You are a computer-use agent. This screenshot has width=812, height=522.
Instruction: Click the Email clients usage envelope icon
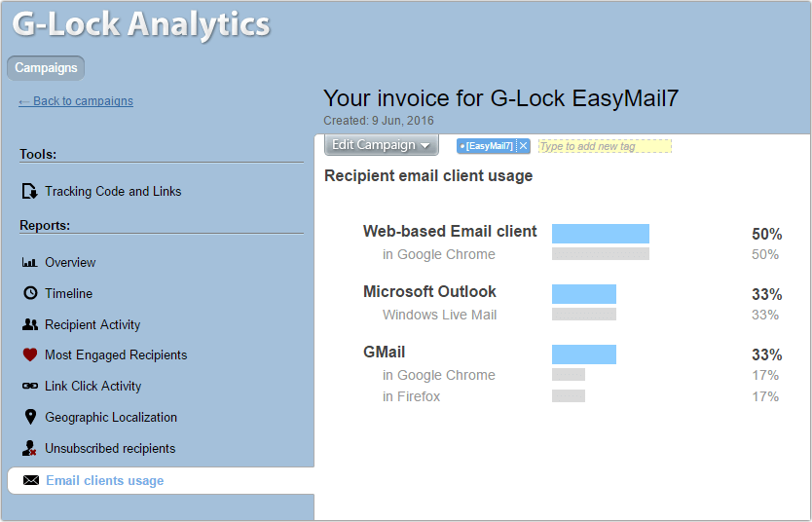tap(31, 480)
